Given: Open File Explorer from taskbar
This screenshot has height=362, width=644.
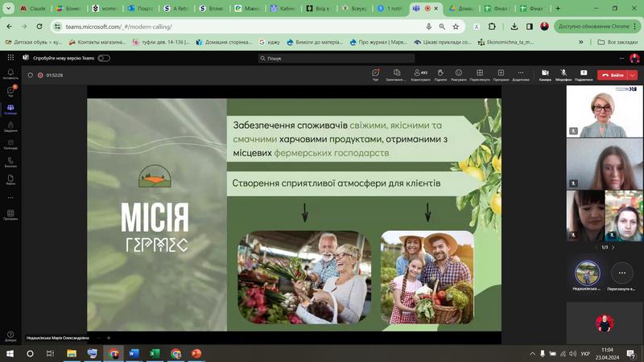Looking at the screenshot, I should (72, 353).
